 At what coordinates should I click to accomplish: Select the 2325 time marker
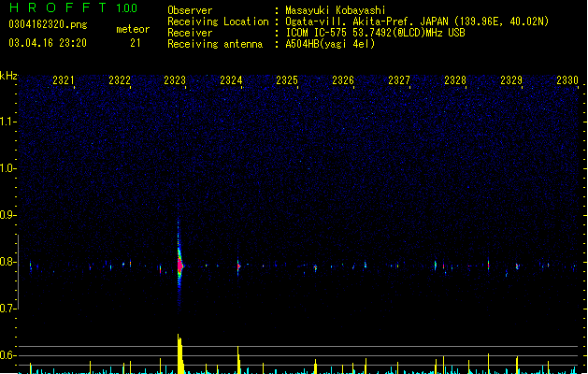pos(287,79)
